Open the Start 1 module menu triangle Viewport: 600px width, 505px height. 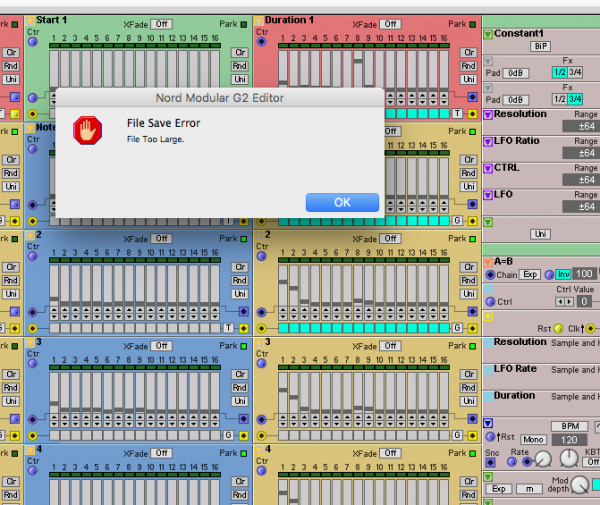30,21
